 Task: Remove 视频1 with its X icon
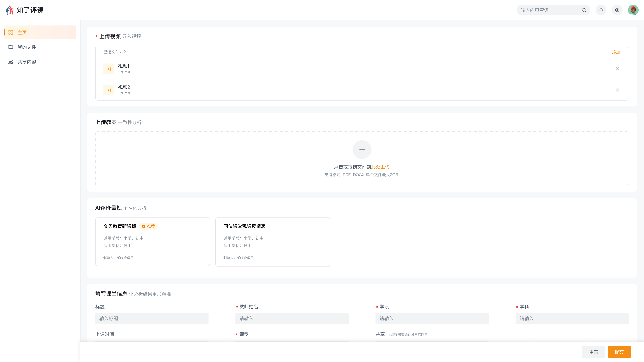coord(617,69)
